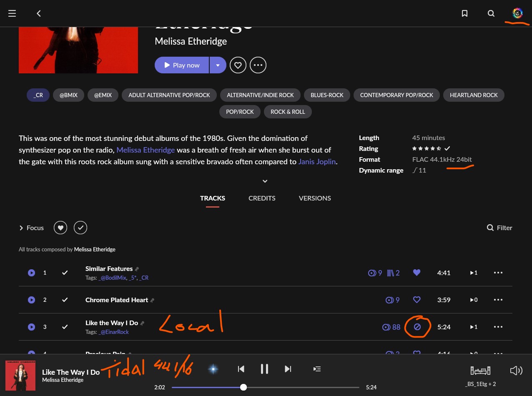Viewport: 532px width, 396px height.
Task: Open more options for Chrome Plated Heart
Action: (498, 300)
